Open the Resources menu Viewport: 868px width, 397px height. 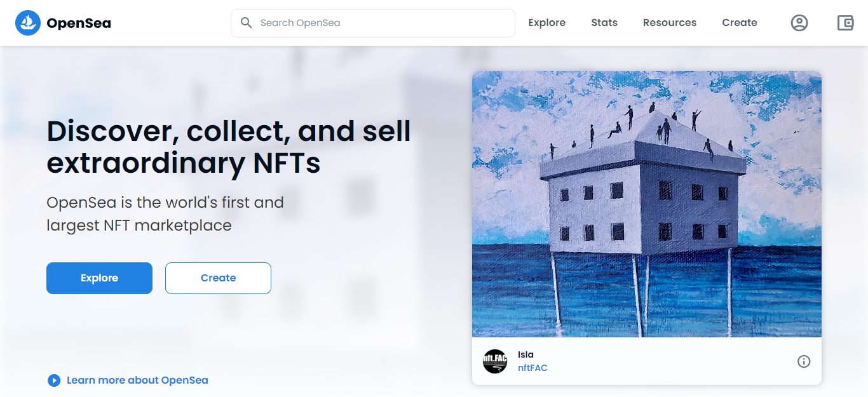669,22
